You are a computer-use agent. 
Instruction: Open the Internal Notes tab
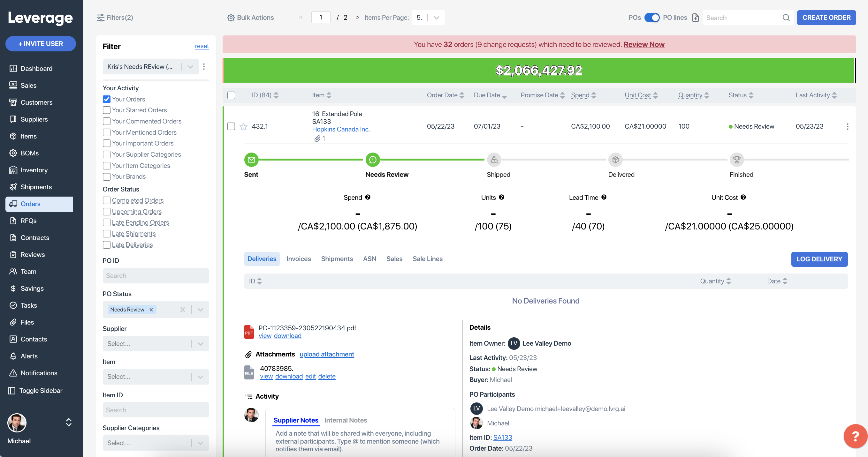pos(346,420)
